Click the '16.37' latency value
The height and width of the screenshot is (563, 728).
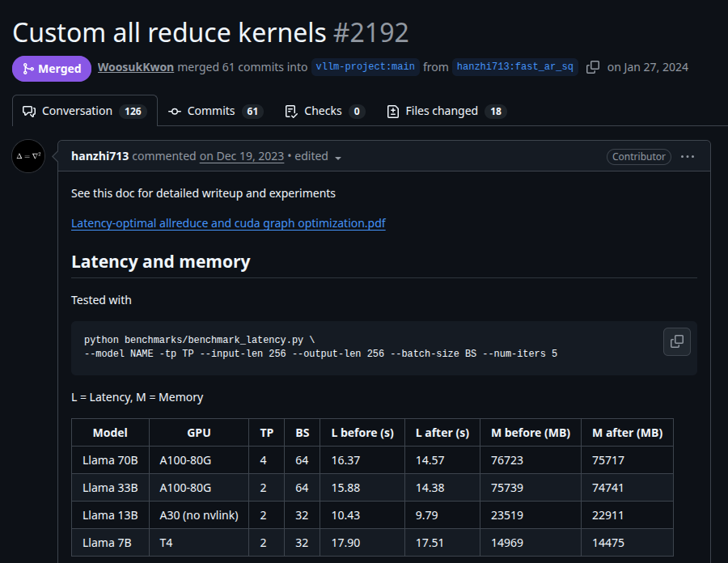pos(345,460)
